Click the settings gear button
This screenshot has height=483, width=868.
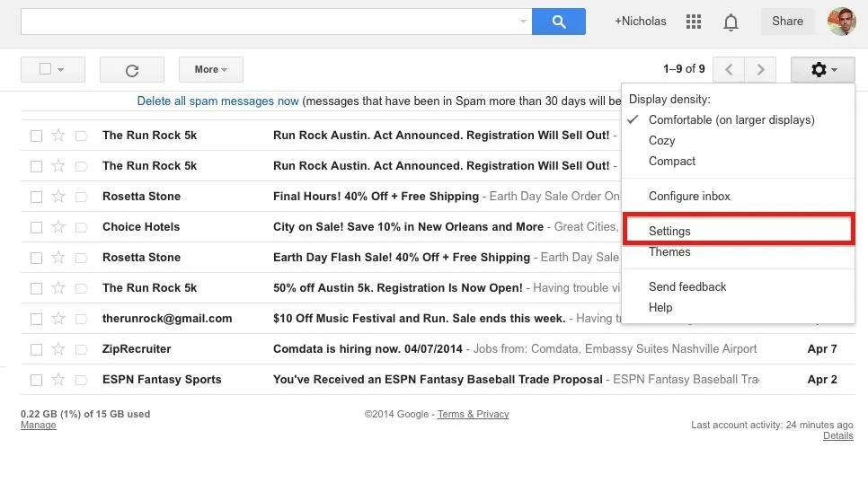823,70
